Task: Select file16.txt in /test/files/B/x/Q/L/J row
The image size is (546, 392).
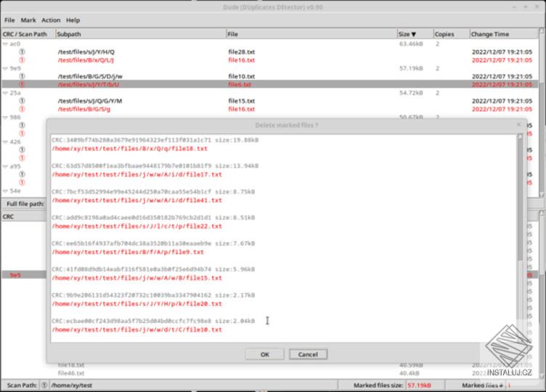Action: tap(242, 60)
